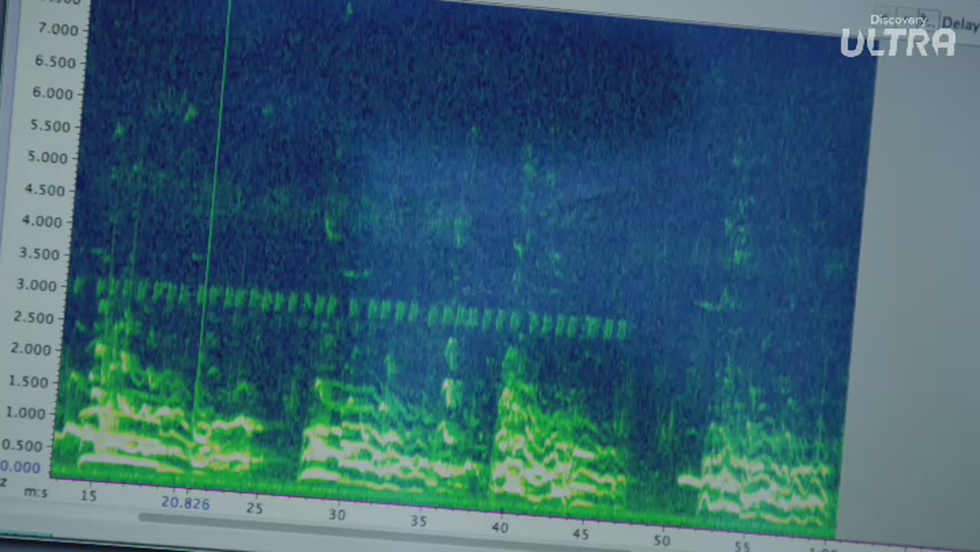The width and height of the screenshot is (980, 552).
Task: Click the 25 second tick on time axis
Action: pos(255,508)
